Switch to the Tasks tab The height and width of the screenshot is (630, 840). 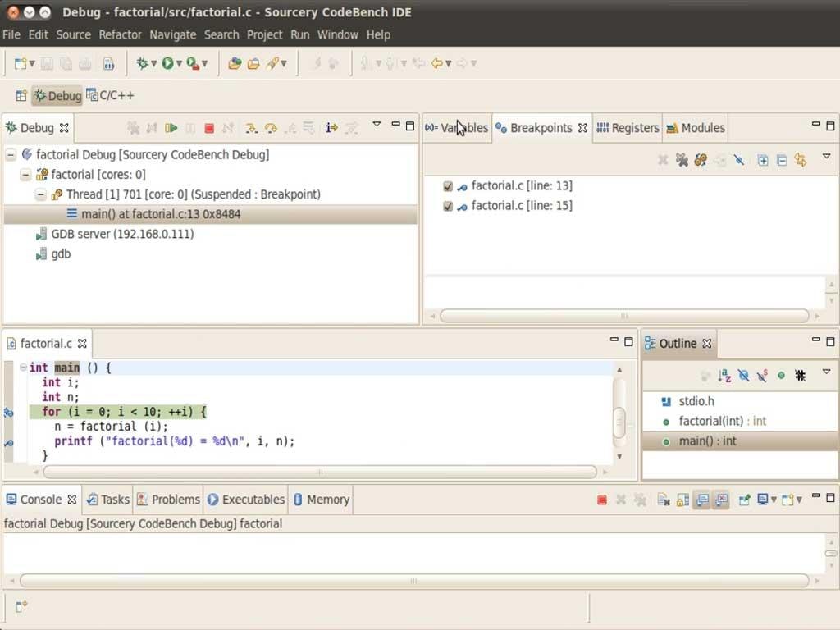pos(108,500)
